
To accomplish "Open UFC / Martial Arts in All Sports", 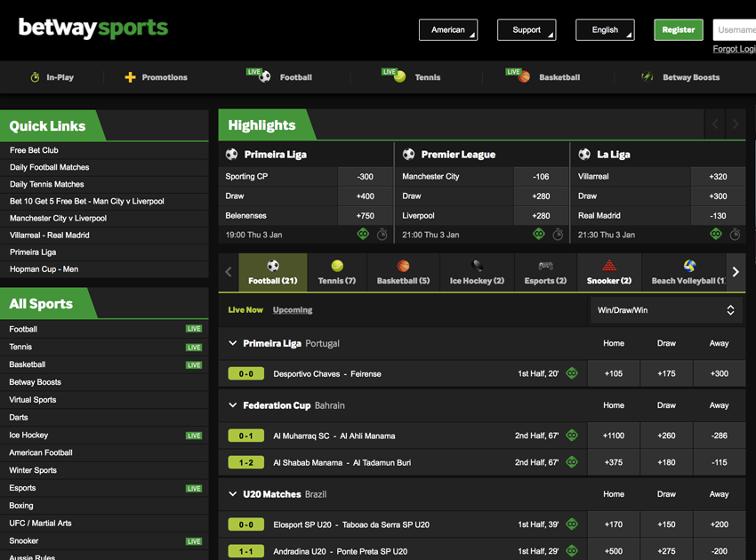I will point(104,523).
